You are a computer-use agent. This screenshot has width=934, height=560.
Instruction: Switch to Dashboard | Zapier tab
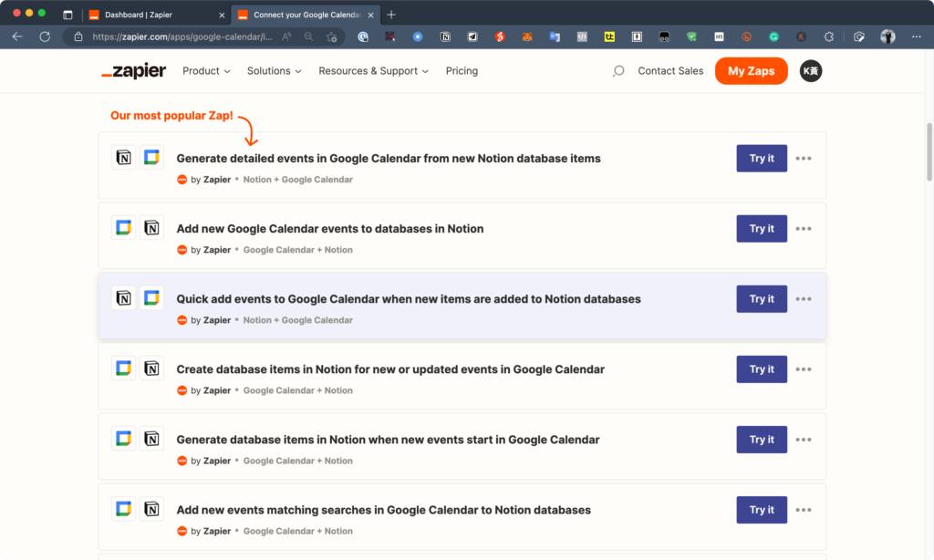click(156, 15)
